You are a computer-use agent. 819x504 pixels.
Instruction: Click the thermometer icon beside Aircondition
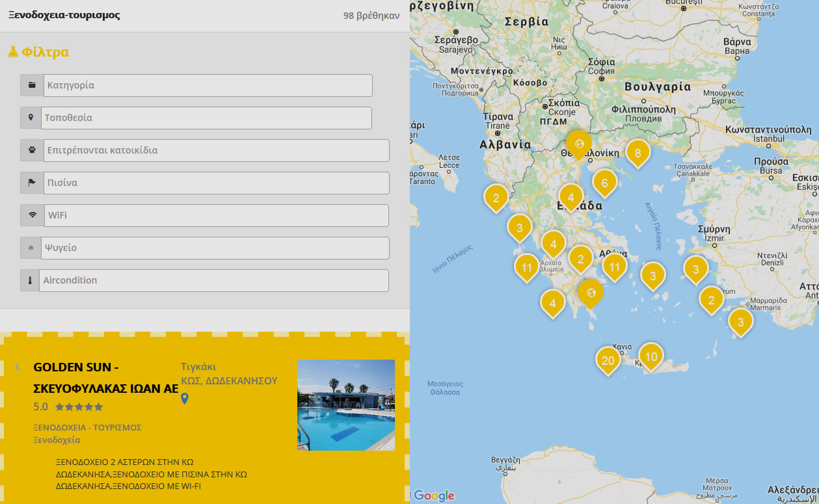pos(29,280)
